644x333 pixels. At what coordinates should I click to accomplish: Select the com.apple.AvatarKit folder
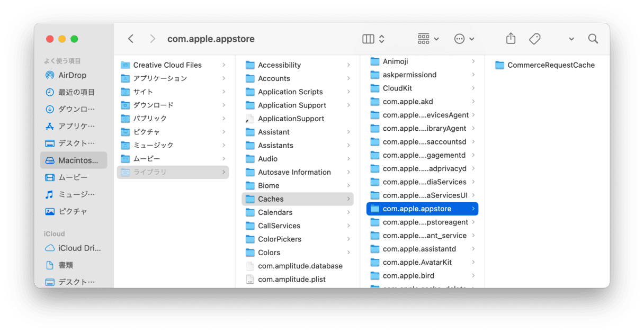point(422,262)
